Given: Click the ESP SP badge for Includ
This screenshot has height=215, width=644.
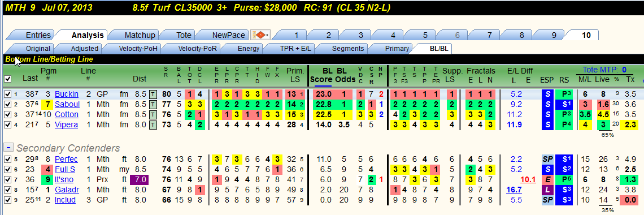Looking at the screenshot, I should coord(547,200).
